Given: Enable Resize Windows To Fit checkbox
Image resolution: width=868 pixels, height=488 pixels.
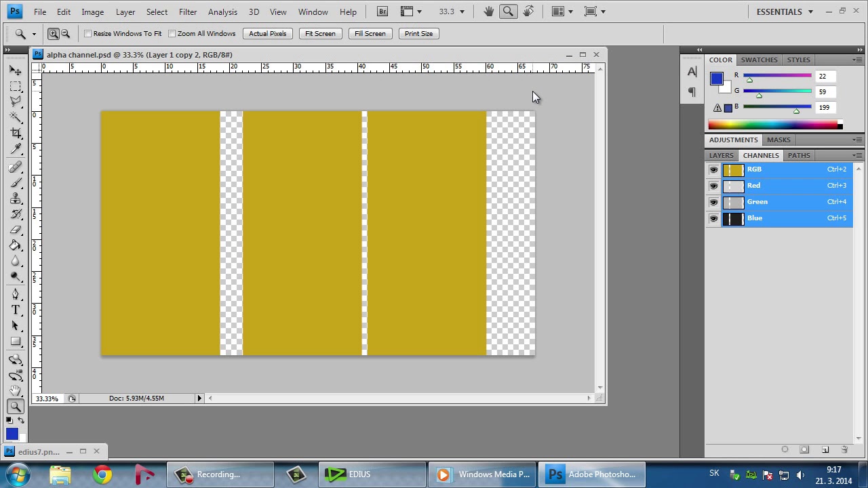Looking at the screenshot, I should pyautogui.click(x=88, y=33).
